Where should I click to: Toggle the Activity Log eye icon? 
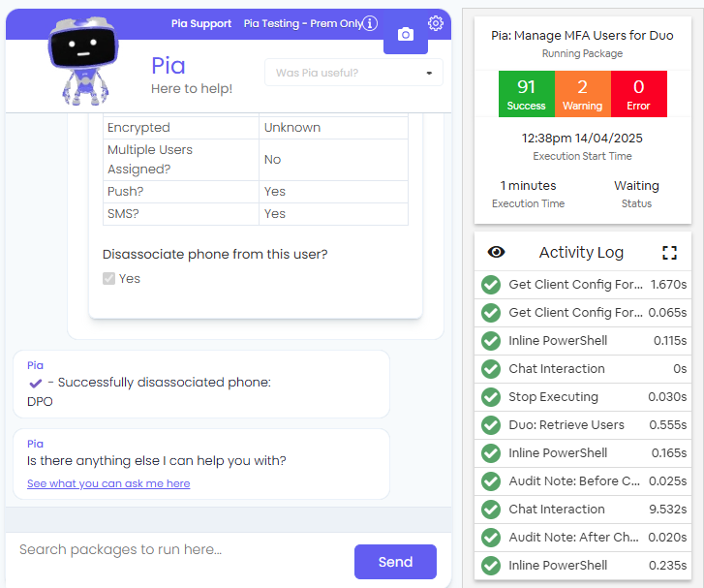(x=496, y=252)
